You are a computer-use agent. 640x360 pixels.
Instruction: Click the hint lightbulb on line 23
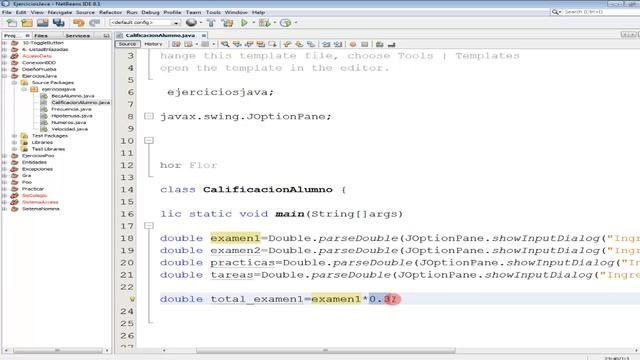click(132, 299)
